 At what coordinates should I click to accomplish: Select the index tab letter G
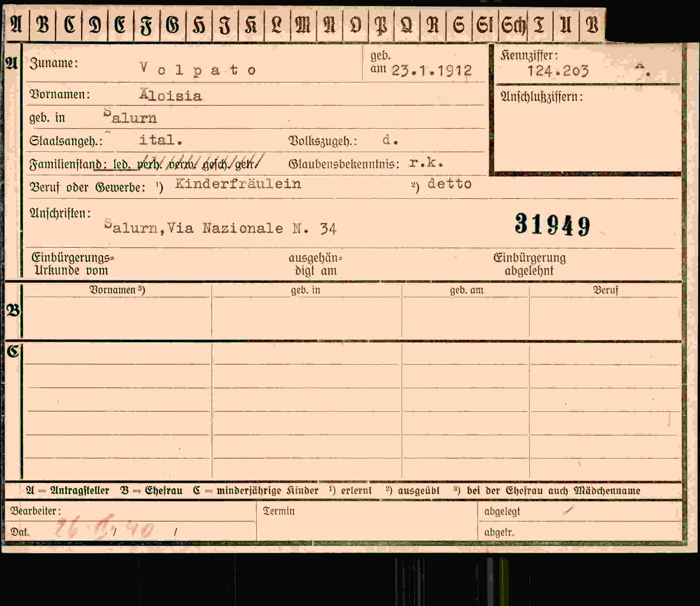[x=172, y=25]
